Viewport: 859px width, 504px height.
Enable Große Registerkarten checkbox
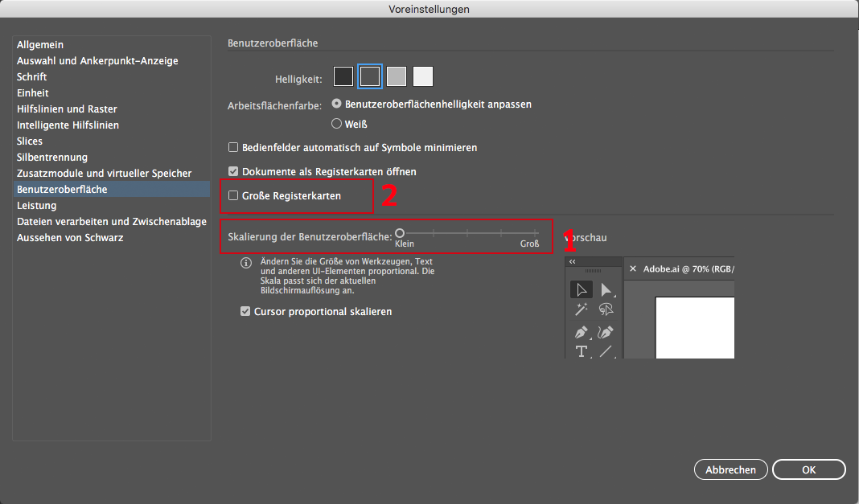point(233,195)
